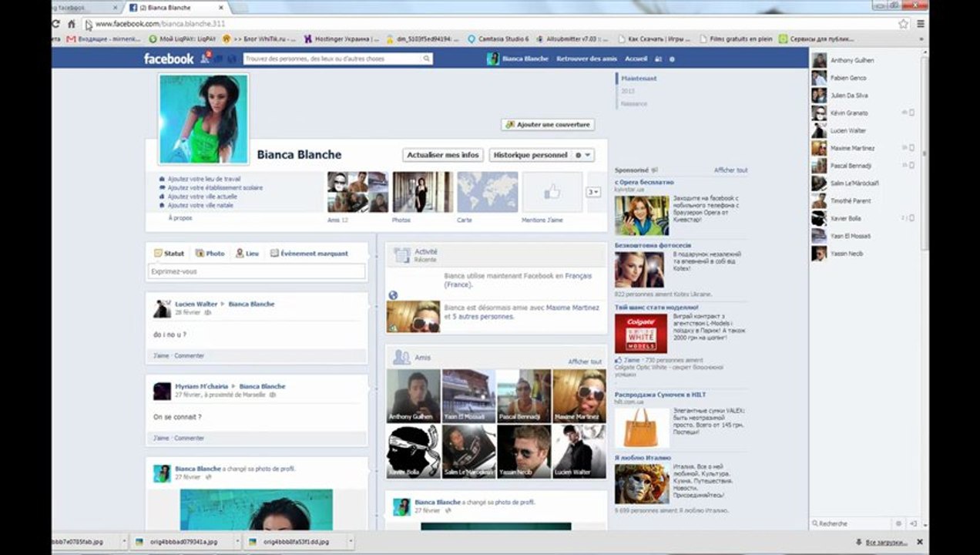Click Afficher tout in Amis section
980x555 pixels.
click(x=585, y=362)
